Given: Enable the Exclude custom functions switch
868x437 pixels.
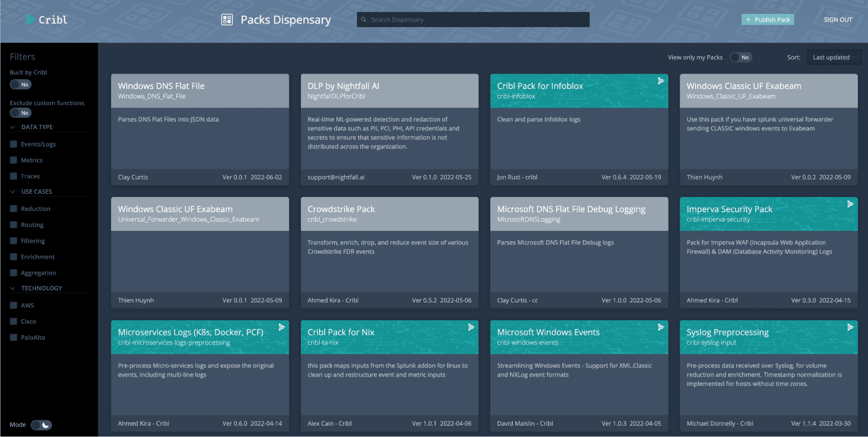Looking at the screenshot, I should (21, 113).
